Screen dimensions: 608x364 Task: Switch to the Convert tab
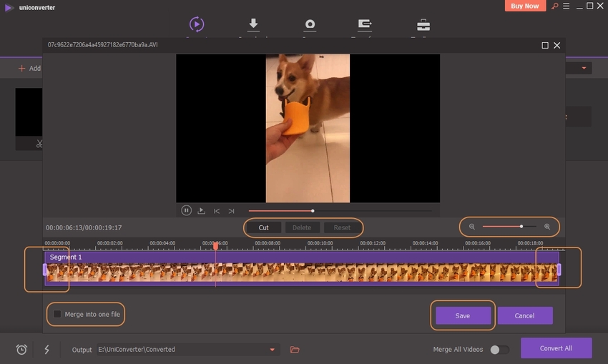click(x=195, y=26)
